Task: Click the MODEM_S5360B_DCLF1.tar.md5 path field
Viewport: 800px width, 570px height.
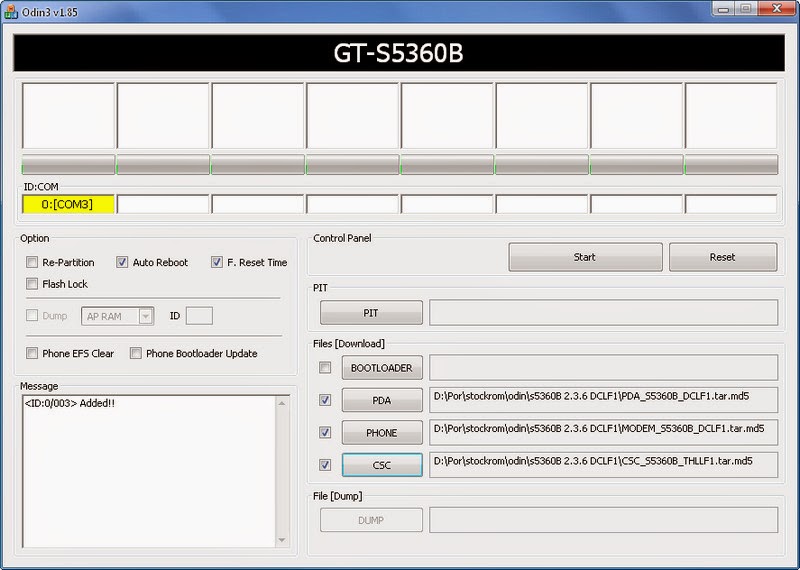Action: click(604, 432)
